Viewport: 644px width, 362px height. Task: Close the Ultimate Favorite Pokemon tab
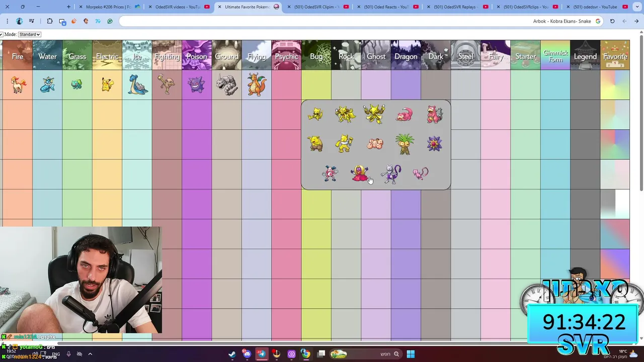click(219, 7)
